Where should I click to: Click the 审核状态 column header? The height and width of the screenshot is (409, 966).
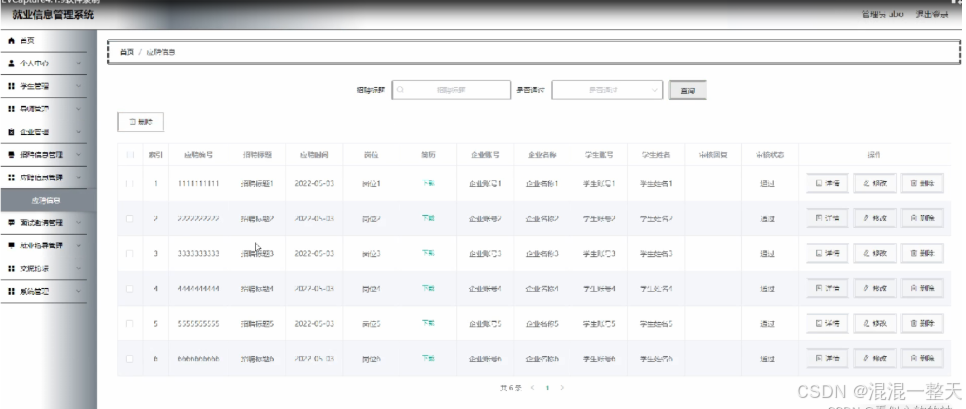click(x=769, y=155)
